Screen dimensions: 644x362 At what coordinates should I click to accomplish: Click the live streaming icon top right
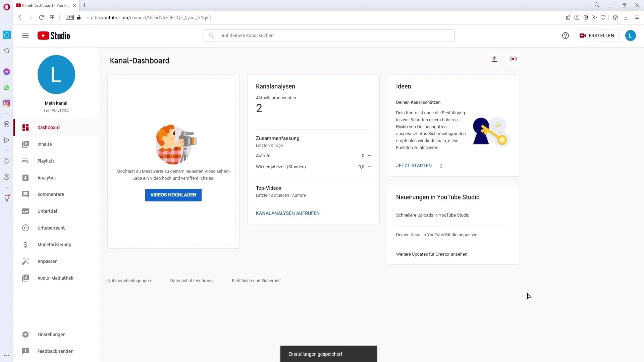pos(513,58)
